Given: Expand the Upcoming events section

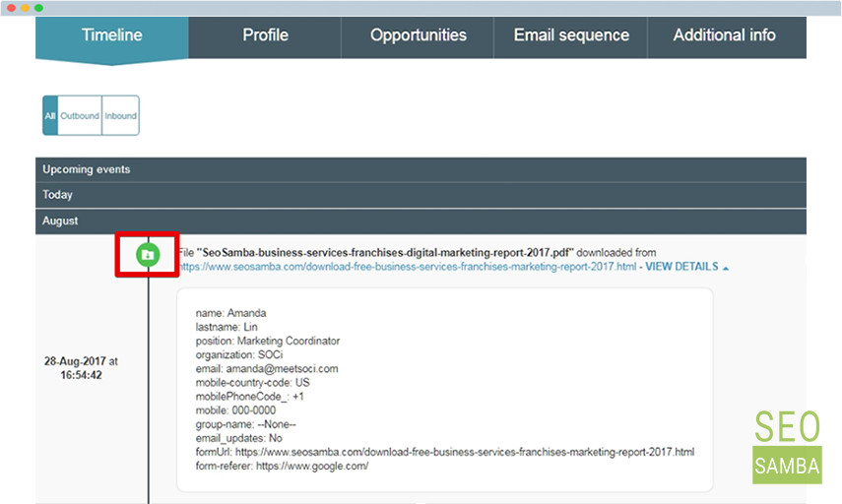Looking at the screenshot, I should 421,169.
